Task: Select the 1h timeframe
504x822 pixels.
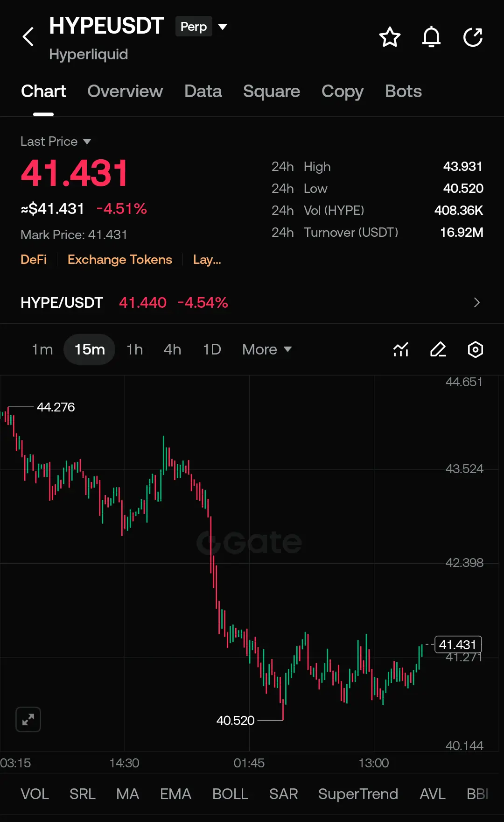Action: 135,349
